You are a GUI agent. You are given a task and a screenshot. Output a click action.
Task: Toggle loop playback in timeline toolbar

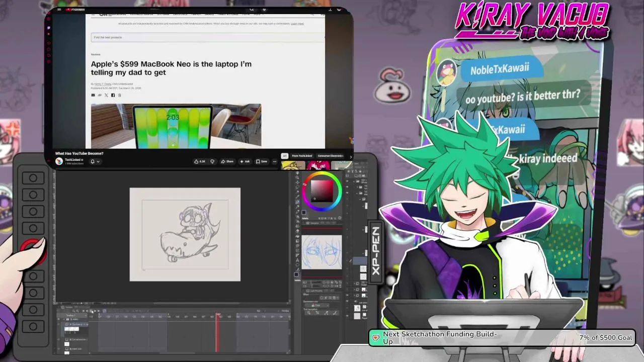(105, 311)
